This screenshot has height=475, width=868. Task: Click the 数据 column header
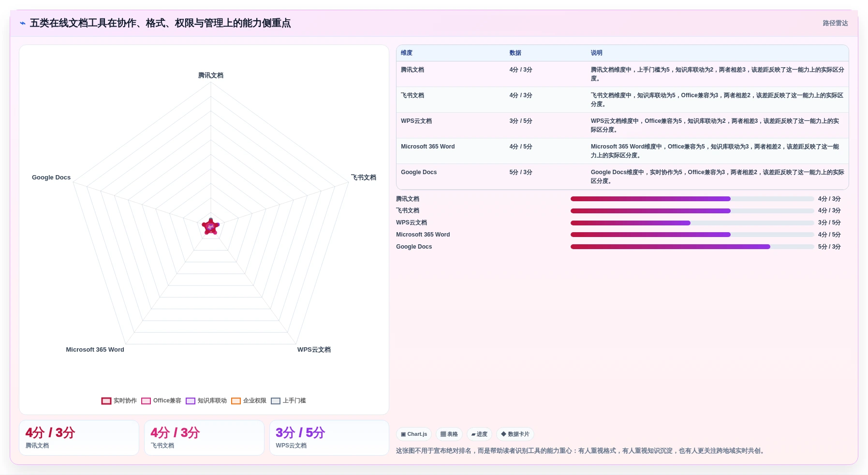tap(515, 53)
